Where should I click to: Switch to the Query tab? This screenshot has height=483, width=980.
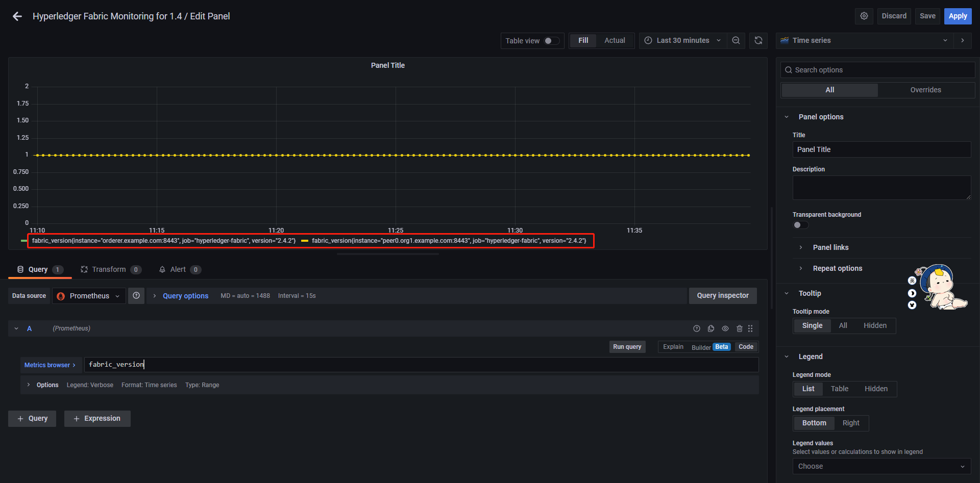click(40, 269)
